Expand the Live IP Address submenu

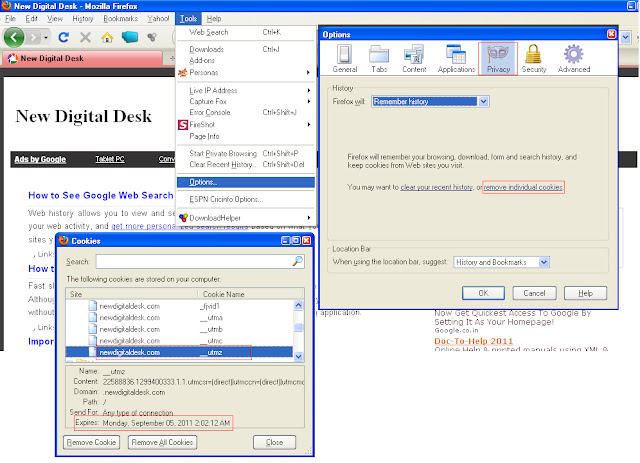(x=309, y=90)
